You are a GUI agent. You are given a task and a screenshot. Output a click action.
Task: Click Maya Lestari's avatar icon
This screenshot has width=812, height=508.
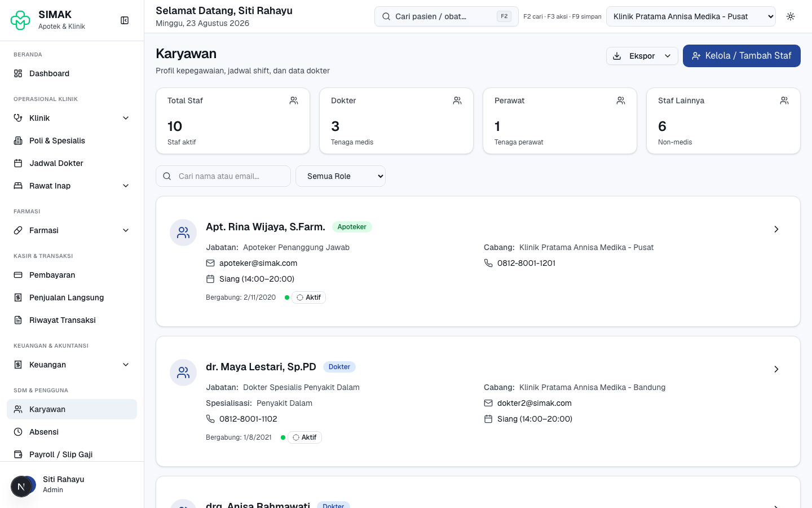click(183, 373)
